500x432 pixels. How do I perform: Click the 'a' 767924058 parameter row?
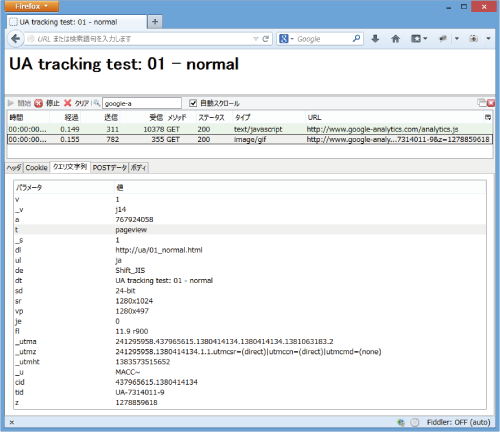[x=250, y=220]
